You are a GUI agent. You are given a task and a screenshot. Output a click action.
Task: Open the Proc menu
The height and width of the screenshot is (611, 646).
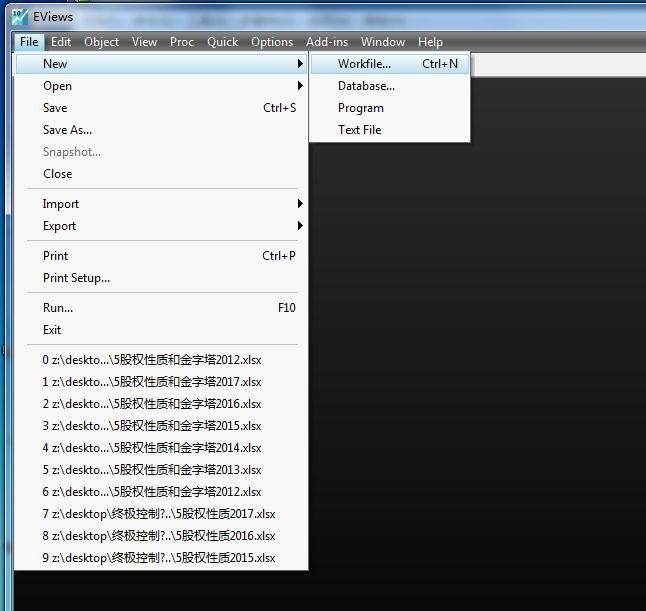click(x=182, y=42)
